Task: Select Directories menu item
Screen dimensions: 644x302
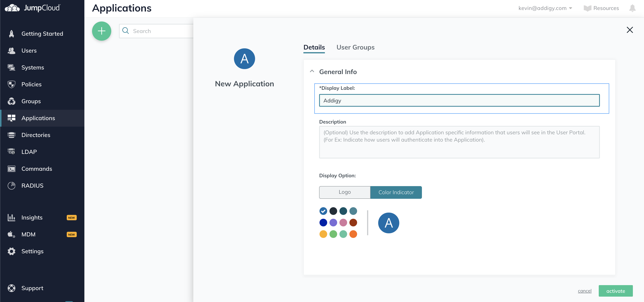Action: pyautogui.click(x=42, y=135)
